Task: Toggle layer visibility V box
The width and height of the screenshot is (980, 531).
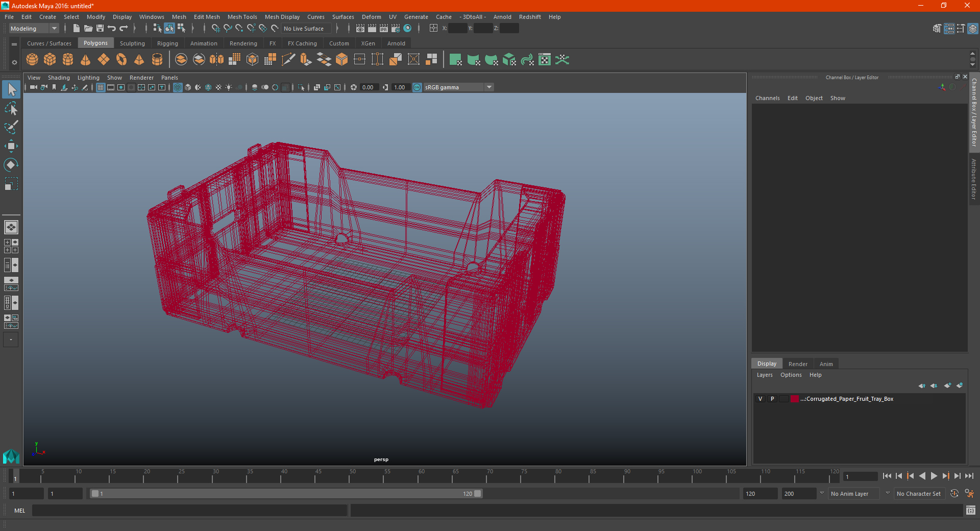Action: (760, 399)
